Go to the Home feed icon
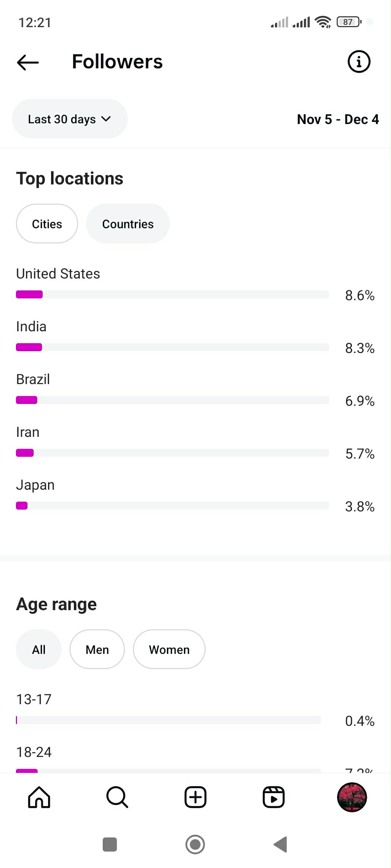This screenshot has height=868, width=391. (x=39, y=797)
